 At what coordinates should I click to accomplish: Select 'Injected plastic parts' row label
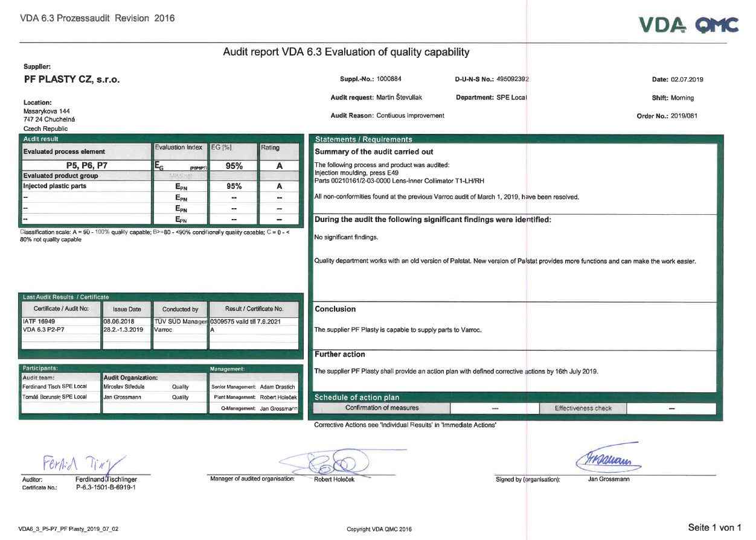[54, 186]
